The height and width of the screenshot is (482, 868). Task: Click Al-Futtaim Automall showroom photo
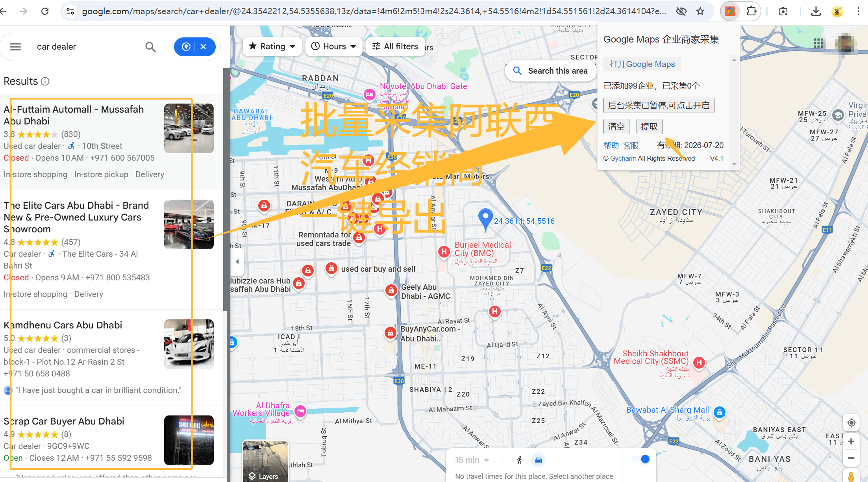[x=189, y=128]
